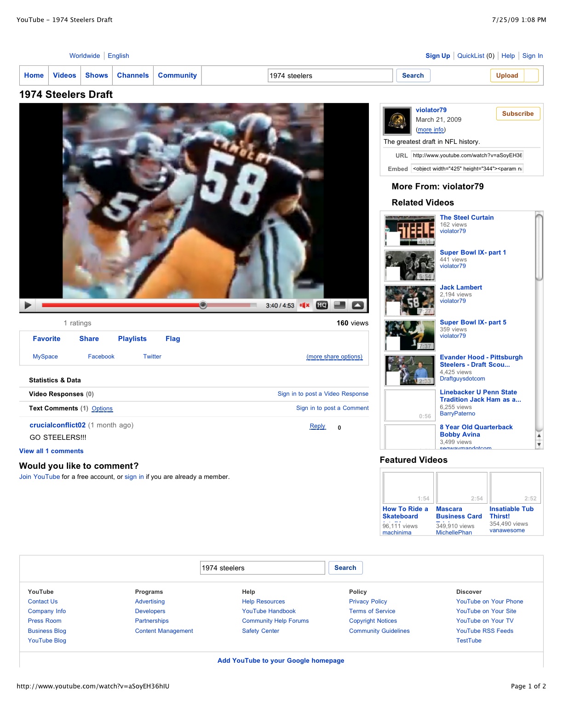Reply to crucialconflict02's comment
The height and width of the screenshot is (728, 563).
(317, 426)
